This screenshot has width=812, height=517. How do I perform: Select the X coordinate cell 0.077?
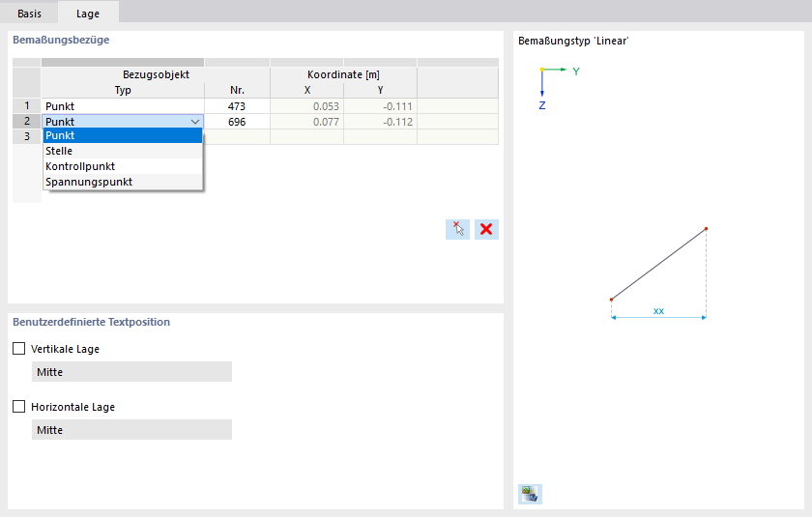[306, 122]
